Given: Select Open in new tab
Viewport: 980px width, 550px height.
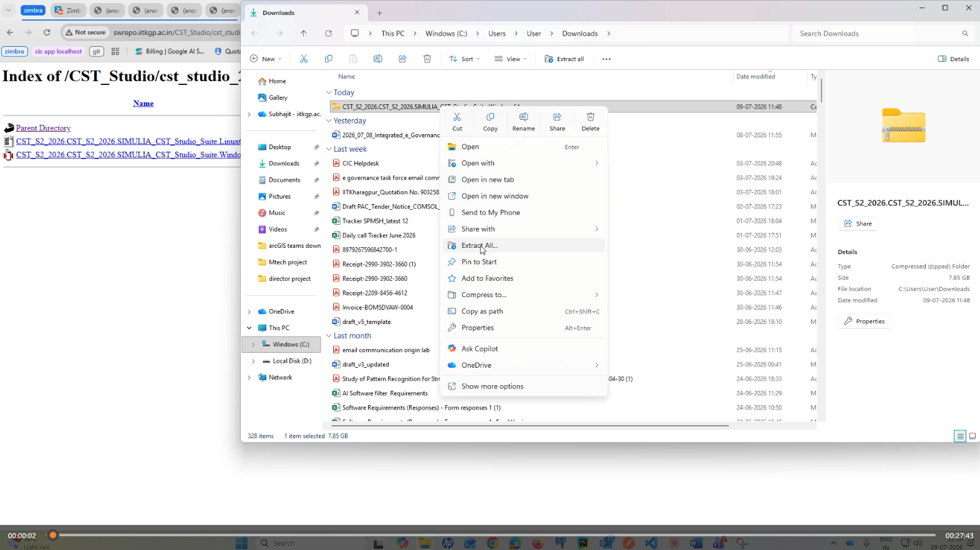Looking at the screenshot, I should tap(523, 180).
